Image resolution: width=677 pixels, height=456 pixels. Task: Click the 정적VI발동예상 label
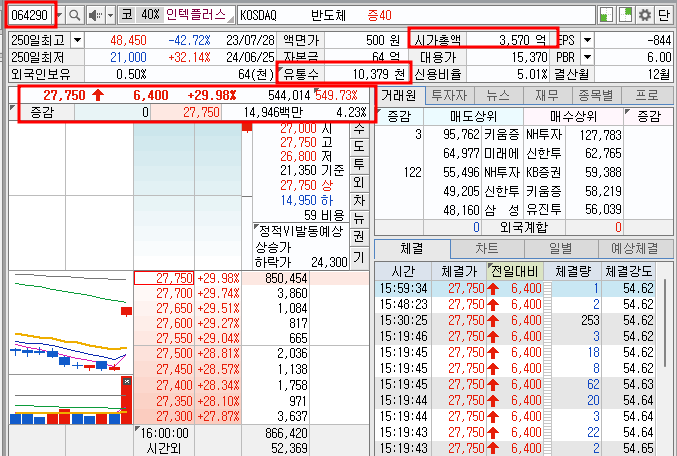301,231
